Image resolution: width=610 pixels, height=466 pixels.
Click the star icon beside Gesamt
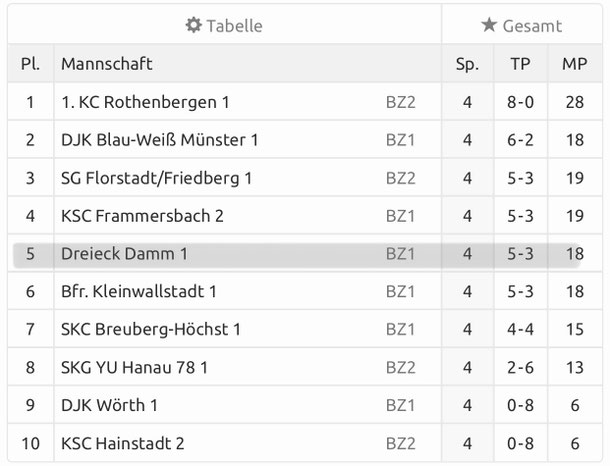pos(489,26)
